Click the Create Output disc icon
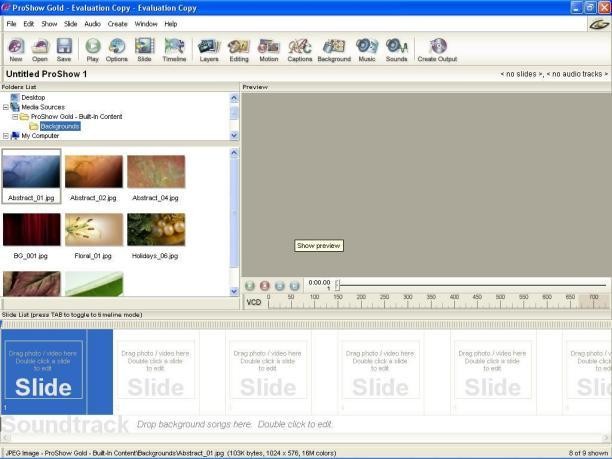612x459 pixels. 438,50
